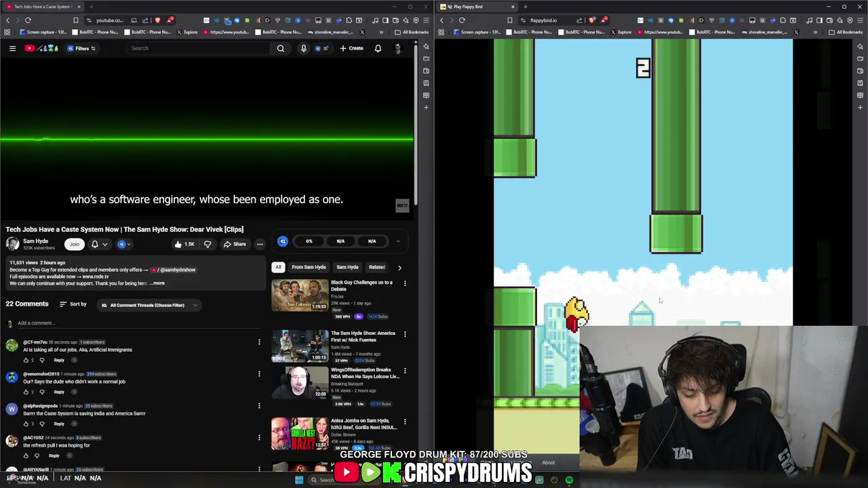Dislike the Sam Hyde video
The height and width of the screenshot is (488, 868).
click(208, 244)
